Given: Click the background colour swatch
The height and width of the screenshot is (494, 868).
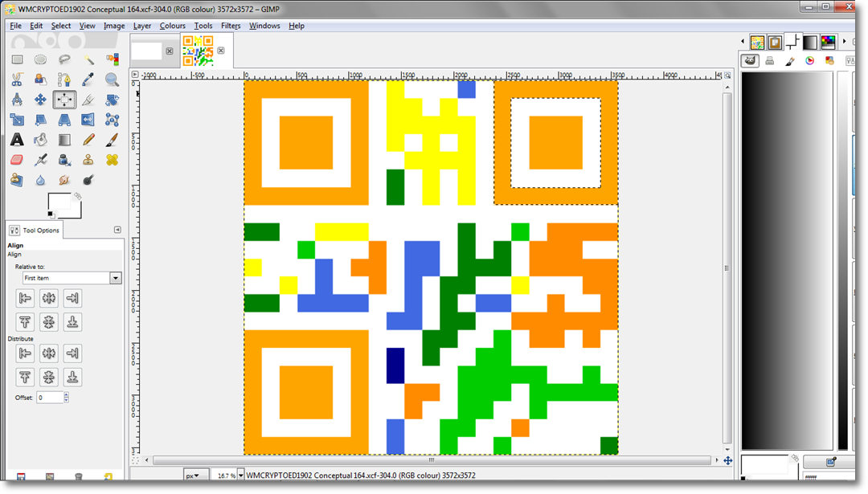Looking at the screenshot, I should click(x=76, y=212).
